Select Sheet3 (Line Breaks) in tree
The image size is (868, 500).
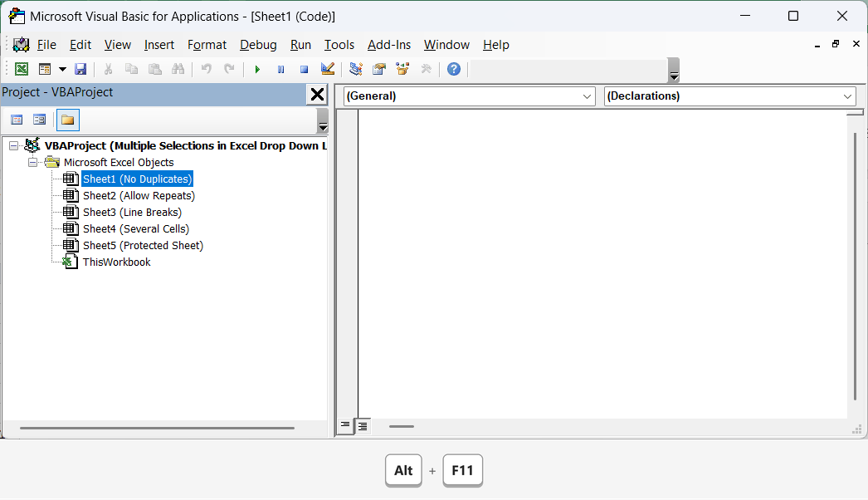click(132, 213)
